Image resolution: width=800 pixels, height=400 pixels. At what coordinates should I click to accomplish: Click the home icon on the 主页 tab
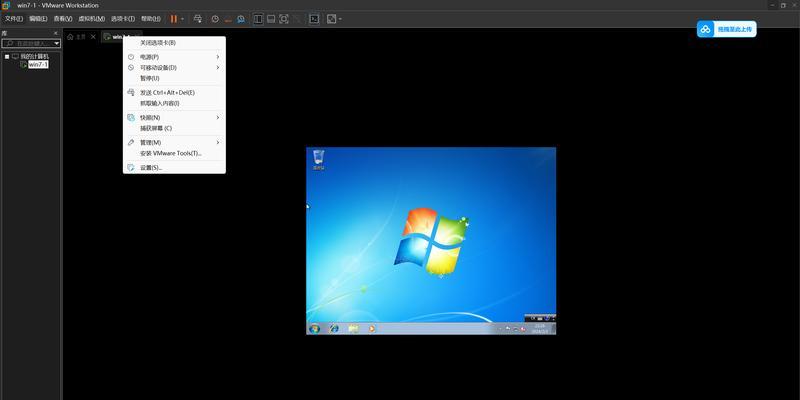pyautogui.click(x=70, y=37)
